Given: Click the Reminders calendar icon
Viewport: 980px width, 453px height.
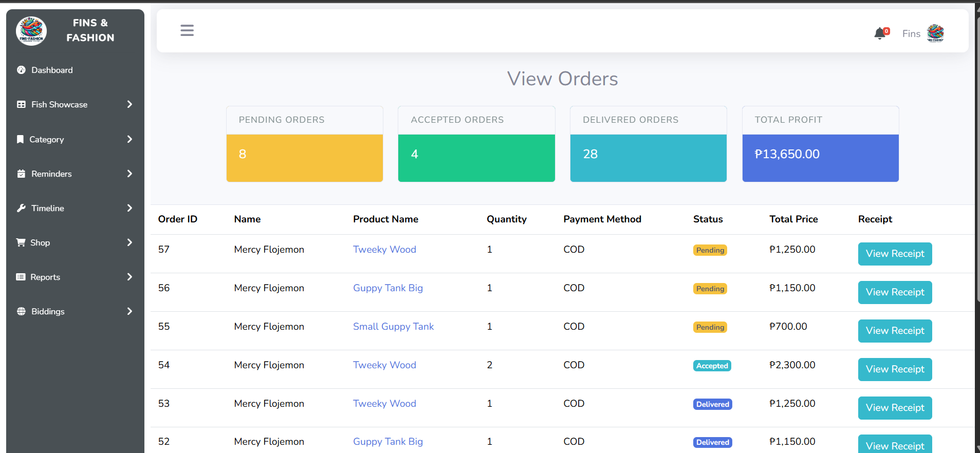Looking at the screenshot, I should (21, 174).
